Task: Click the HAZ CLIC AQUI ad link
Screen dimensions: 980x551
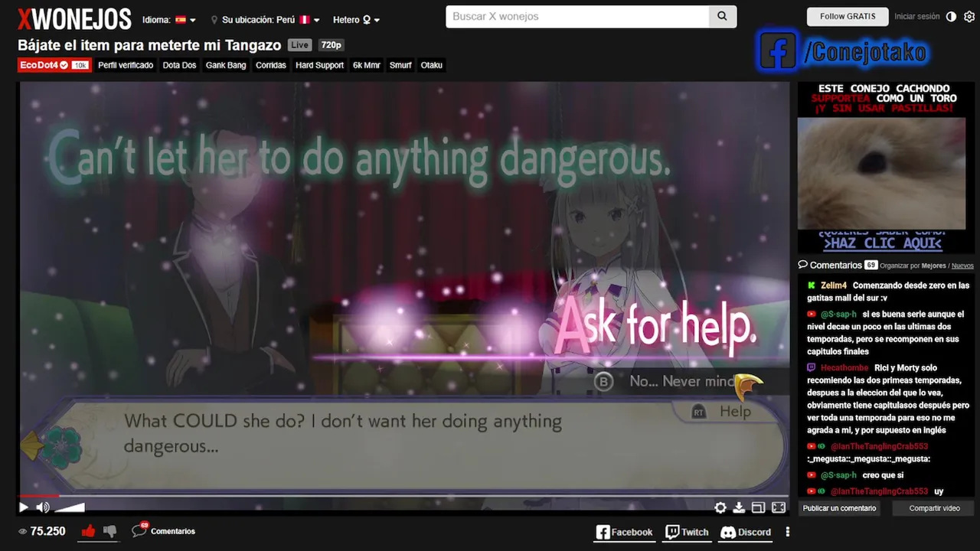Action: pyautogui.click(x=882, y=243)
